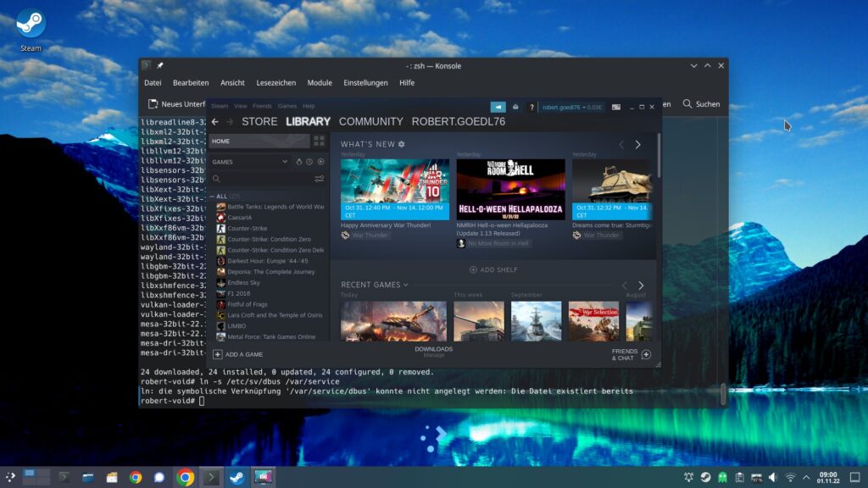Open advanced library filter options icon
Viewport: 868px width, 488px height.
[x=319, y=179]
